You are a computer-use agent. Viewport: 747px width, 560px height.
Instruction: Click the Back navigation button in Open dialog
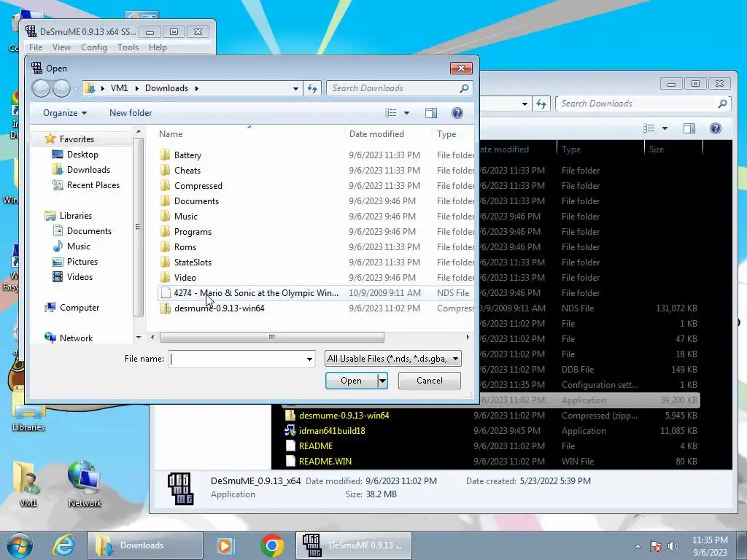pyautogui.click(x=41, y=88)
